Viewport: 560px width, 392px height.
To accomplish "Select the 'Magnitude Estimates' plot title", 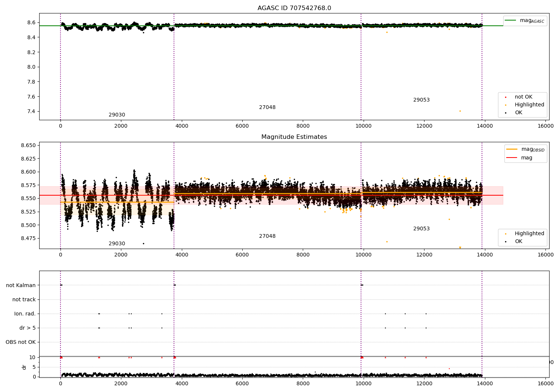I will [x=294, y=137].
